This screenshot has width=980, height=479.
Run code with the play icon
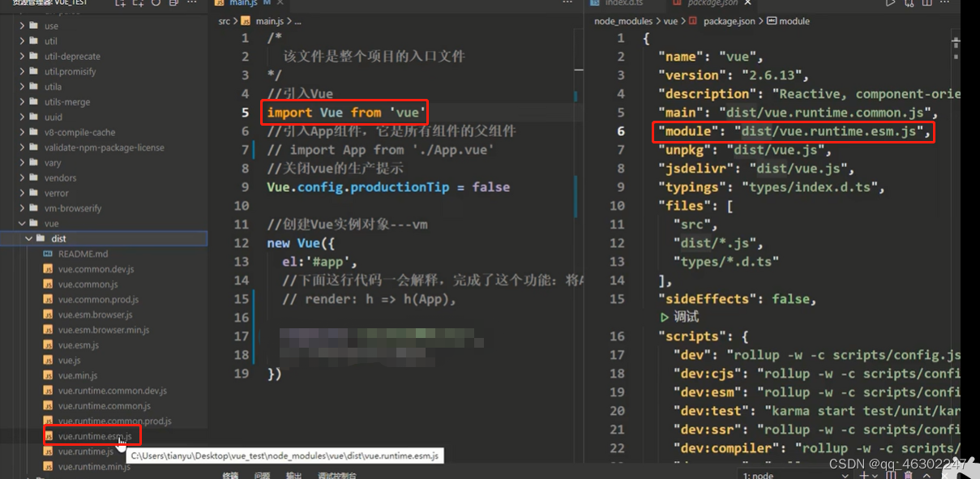890,3
